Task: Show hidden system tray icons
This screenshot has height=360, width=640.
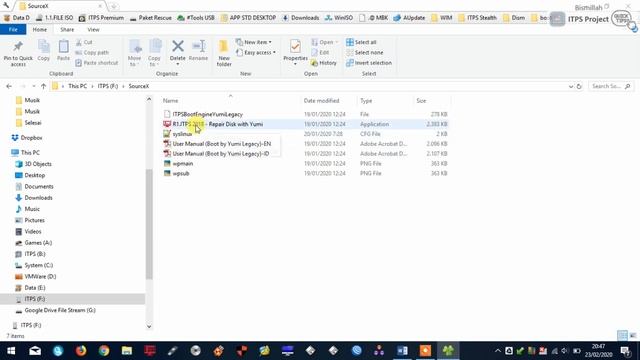Action: click(498, 351)
